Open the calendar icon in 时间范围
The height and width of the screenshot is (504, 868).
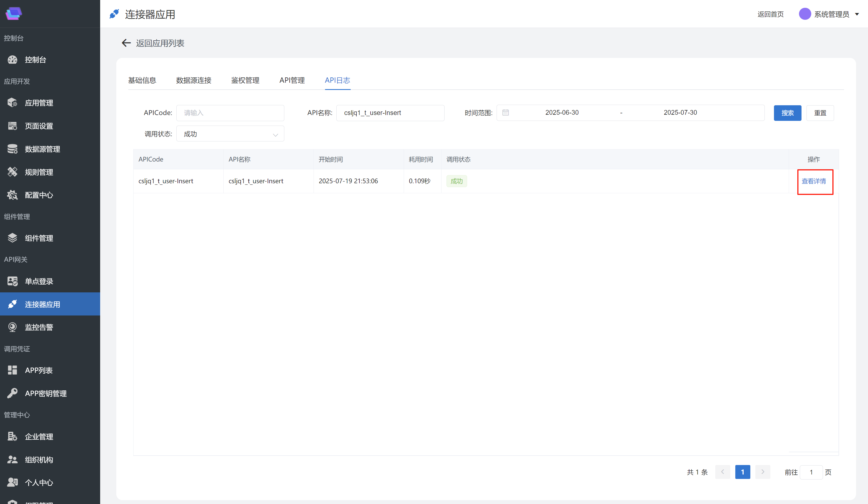[505, 113]
